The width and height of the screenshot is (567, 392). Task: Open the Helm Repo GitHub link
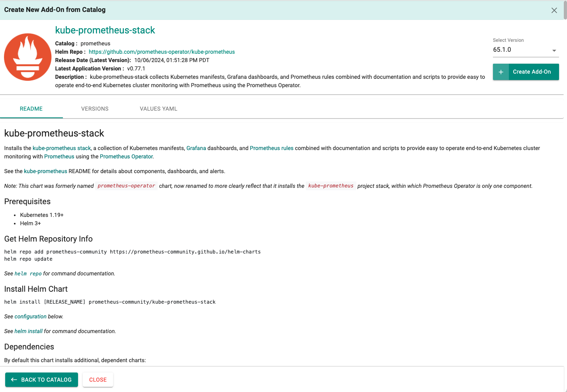(x=162, y=52)
